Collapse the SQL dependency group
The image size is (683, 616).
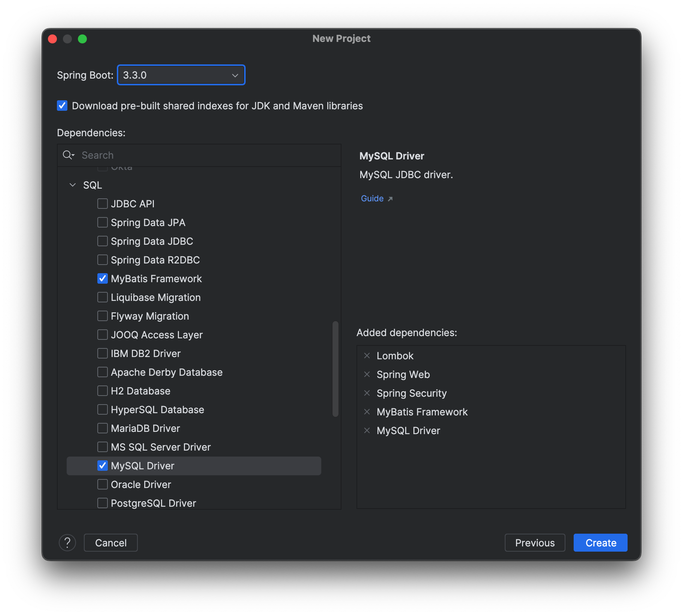pos(73,185)
